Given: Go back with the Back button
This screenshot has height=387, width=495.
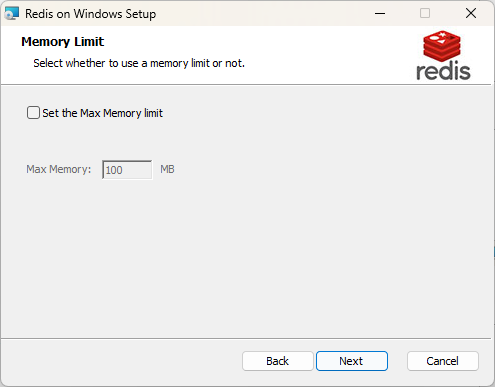Looking at the screenshot, I should [x=278, y=361].
